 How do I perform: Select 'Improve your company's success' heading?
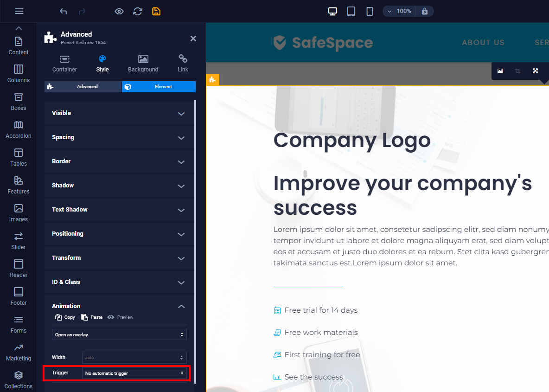[402, 195]
